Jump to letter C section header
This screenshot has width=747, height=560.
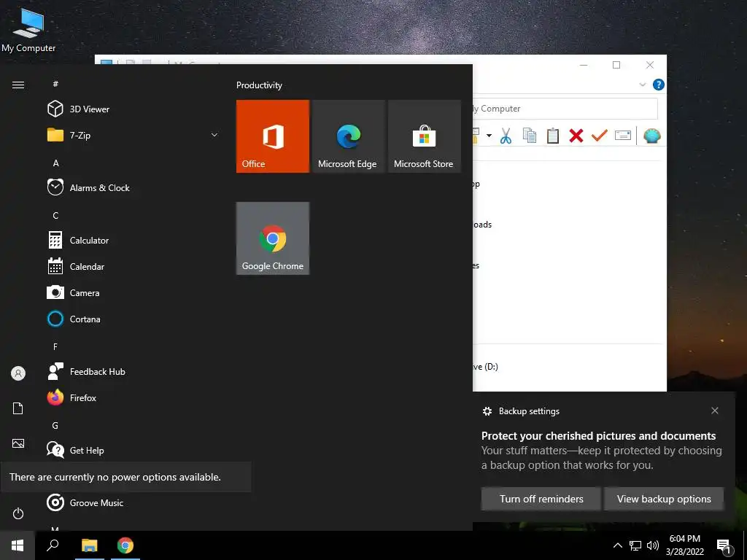pos(55,216)
